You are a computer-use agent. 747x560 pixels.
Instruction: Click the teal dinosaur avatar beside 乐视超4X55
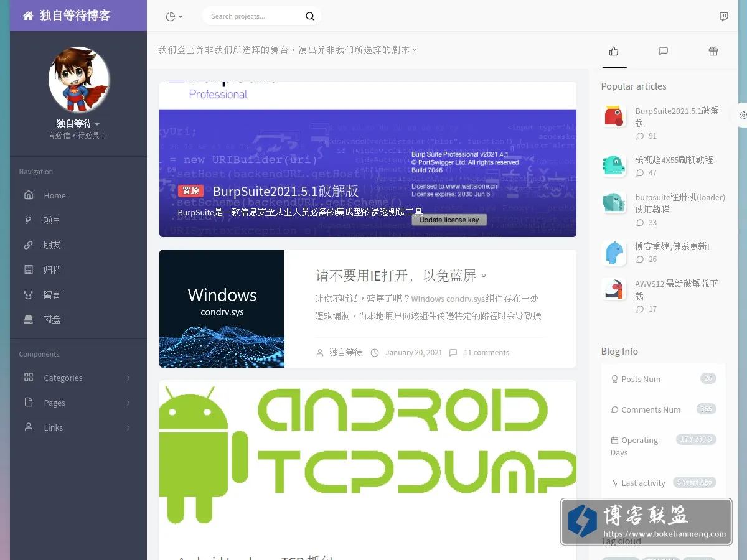tap(614, 166)
